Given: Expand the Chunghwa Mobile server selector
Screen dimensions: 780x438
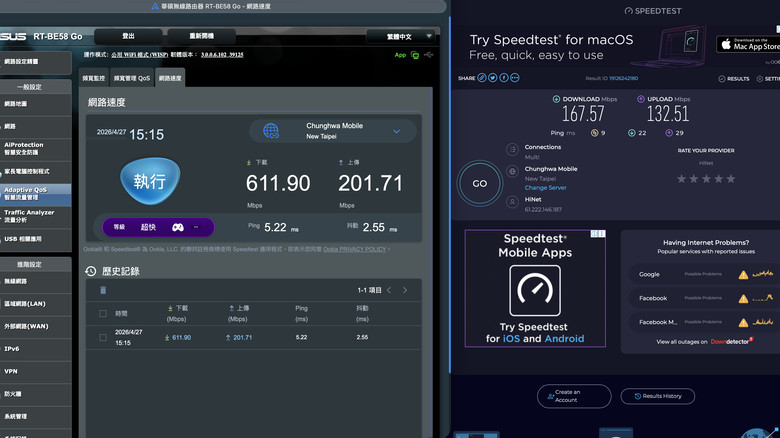Looking at the screenshot, I should [x=332, y=131].
